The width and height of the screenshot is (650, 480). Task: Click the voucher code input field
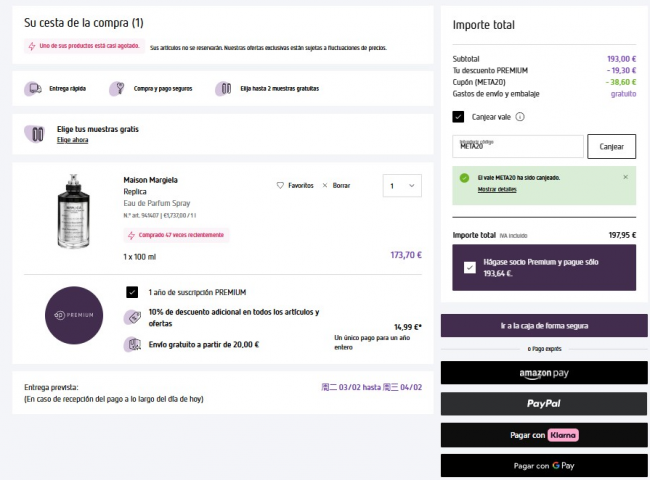517,146
